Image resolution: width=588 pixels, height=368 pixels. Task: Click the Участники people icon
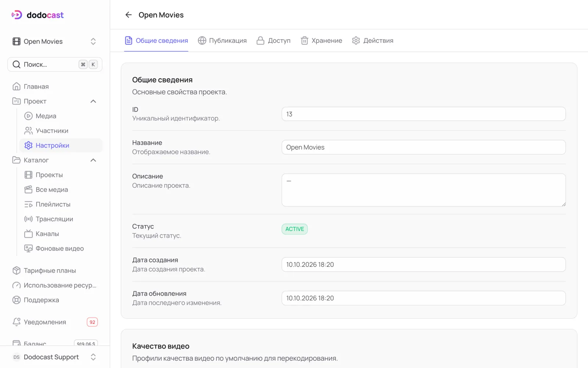28,131
